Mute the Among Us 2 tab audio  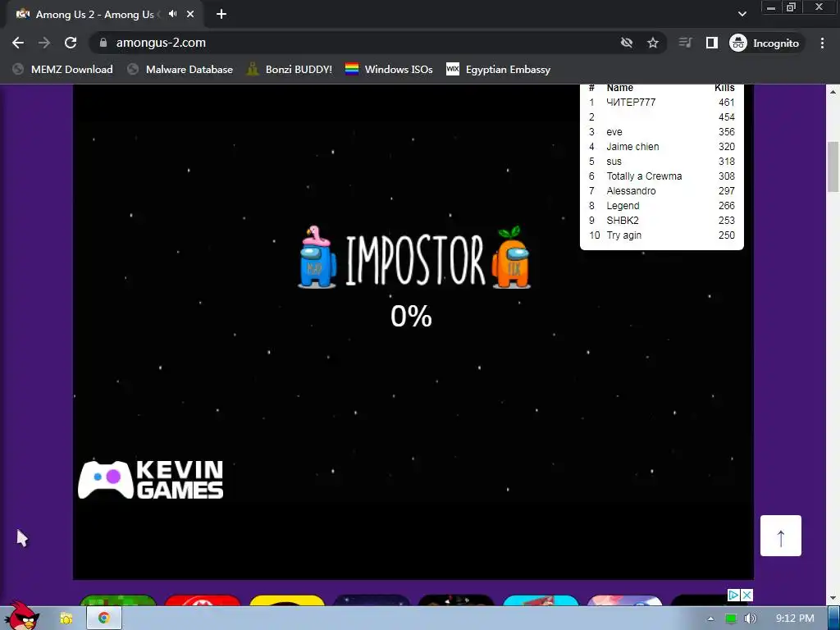tap(172, 14)
